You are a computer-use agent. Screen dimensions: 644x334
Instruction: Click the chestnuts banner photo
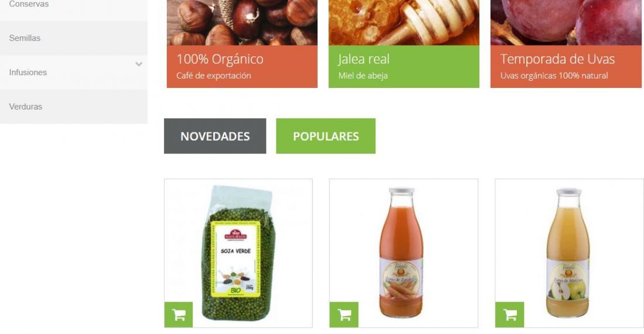[242, 23]
